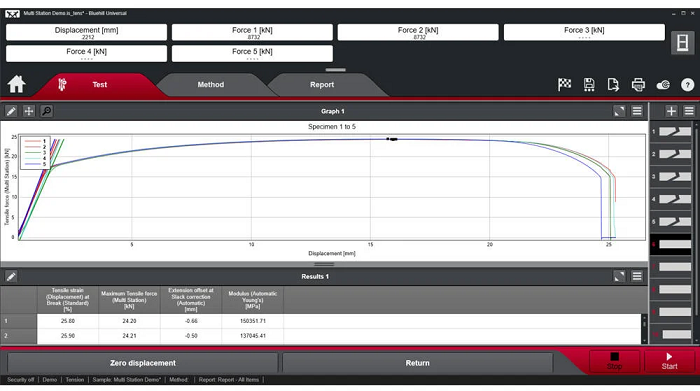The height and width of the screenshot is (391, 700).
Task: Click the 24.21 maximum force cell
Action: [129, 336]
